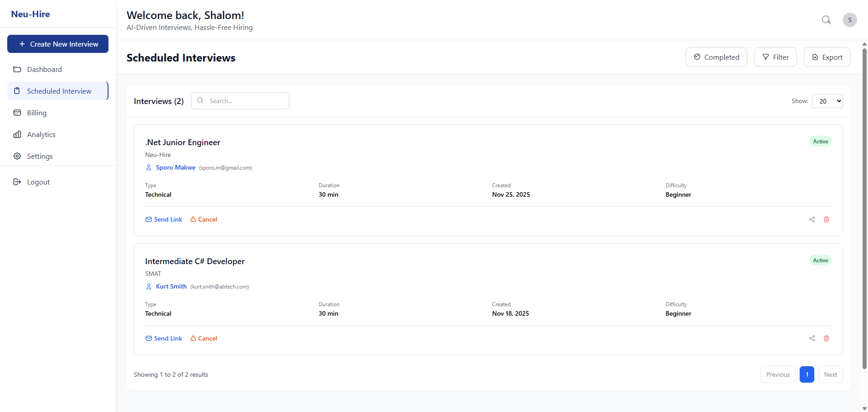
Task: Open the Analytics bar chart icon
Action: 17,134
